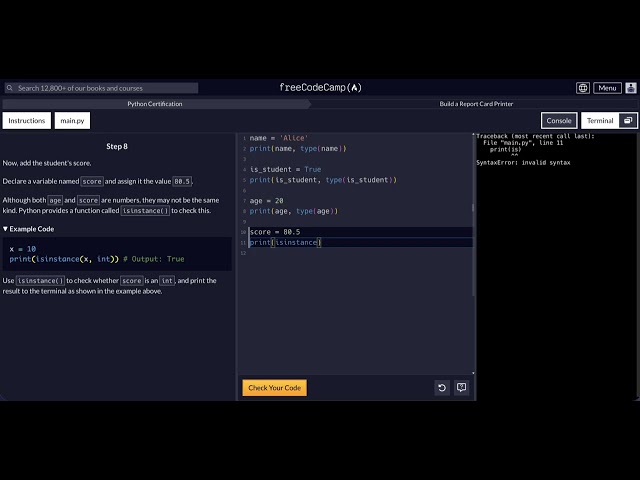Toggle the Console panel

559,120
